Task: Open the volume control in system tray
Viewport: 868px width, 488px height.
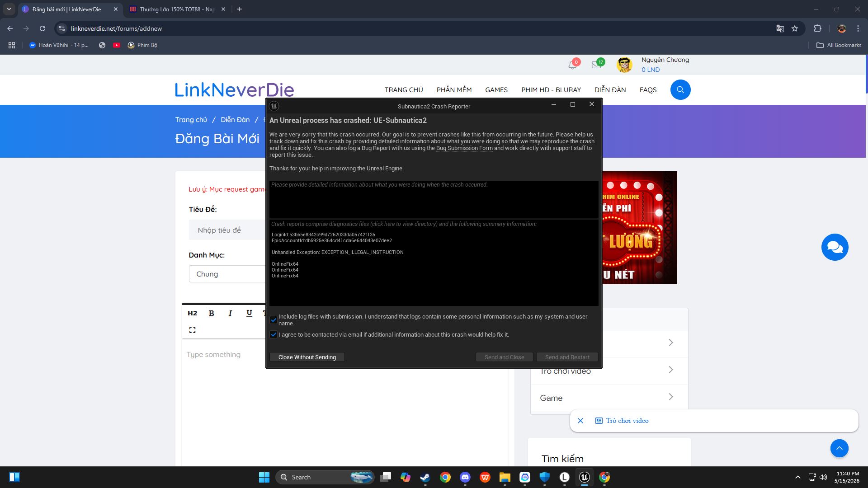Action: (x=823, y=477)
